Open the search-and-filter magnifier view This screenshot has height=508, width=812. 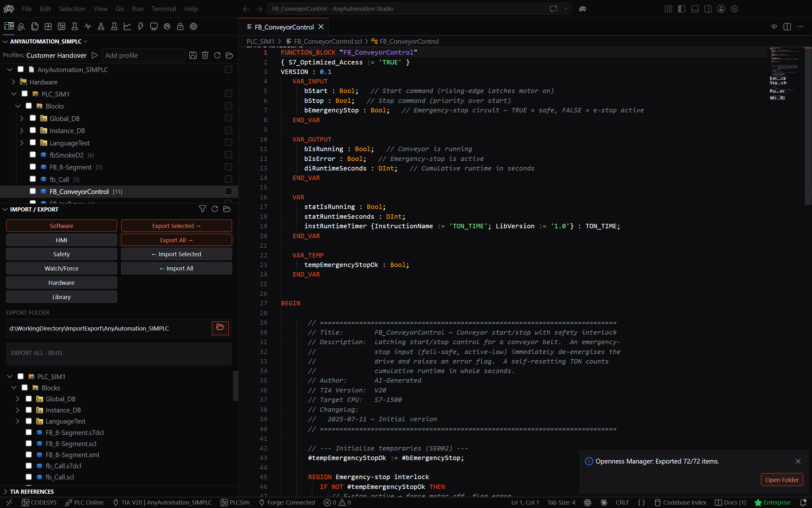pyautogui.click(x=22, y=26)
